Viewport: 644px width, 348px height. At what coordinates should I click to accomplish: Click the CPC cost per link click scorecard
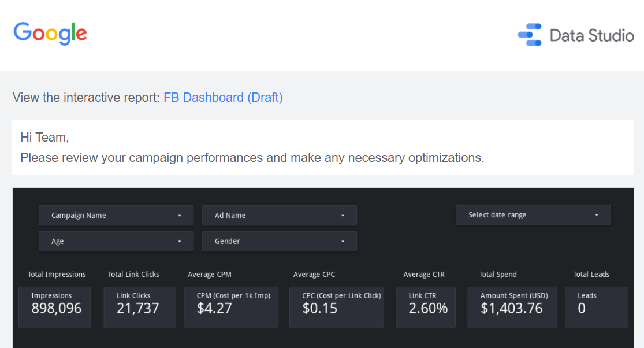(336, 307)
